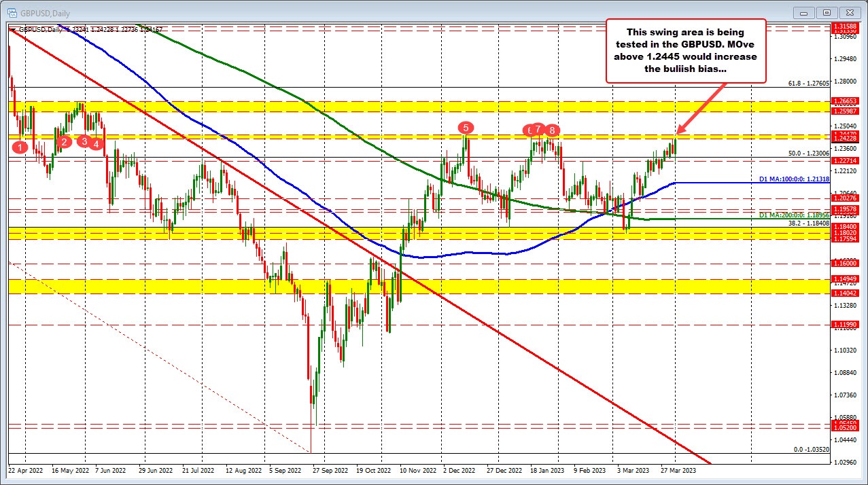This screenshot has width=868, height=485.
Task: Toggle the one-click trading arrow before GBPUSD,Daily
Action: 13,29
